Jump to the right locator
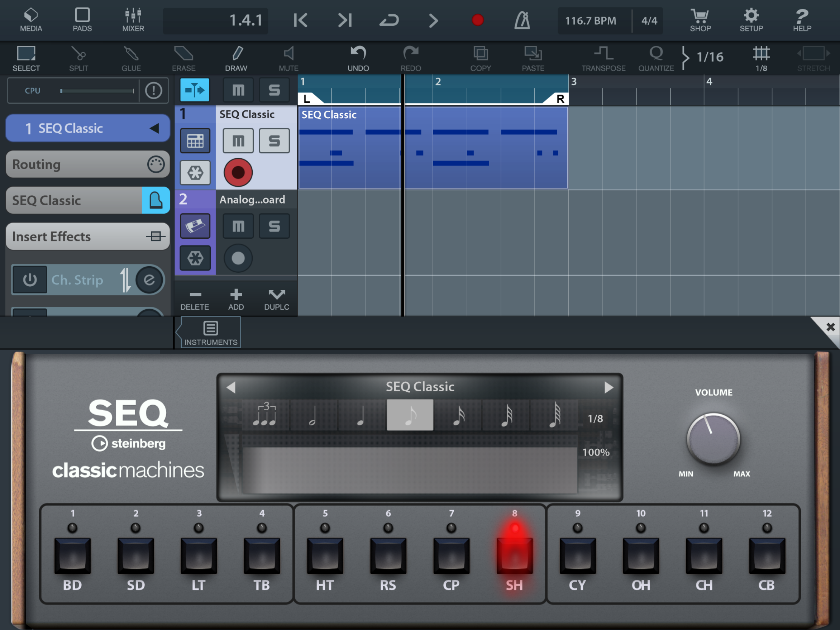 tap(345, 20)
